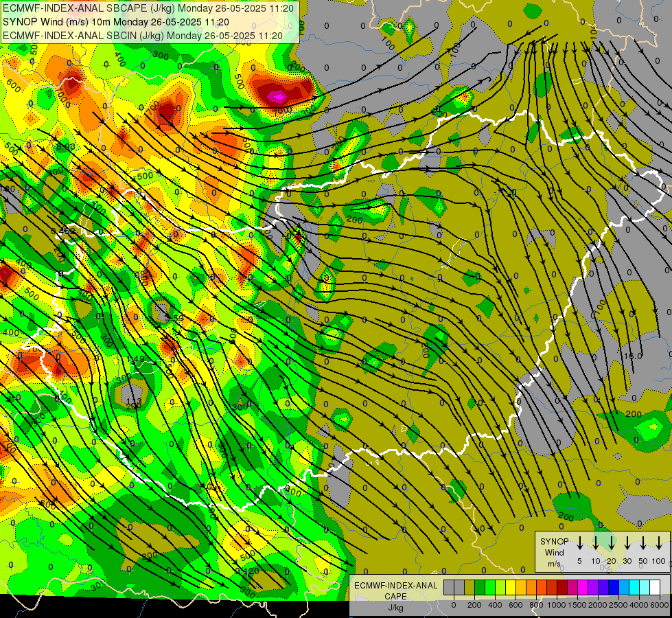Click the '593' value on the map
The width and height of the screenshot is (672, 618).
click(66, 147)
